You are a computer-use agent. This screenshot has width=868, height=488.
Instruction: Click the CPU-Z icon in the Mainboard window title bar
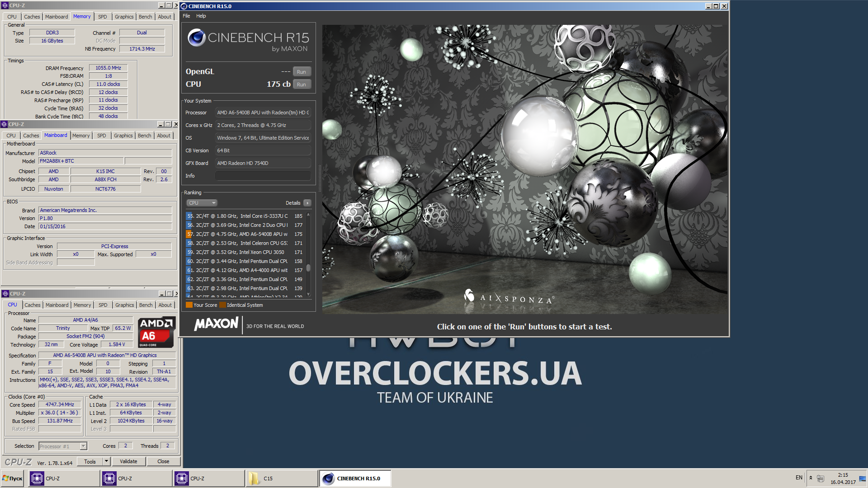click(4, 124)
